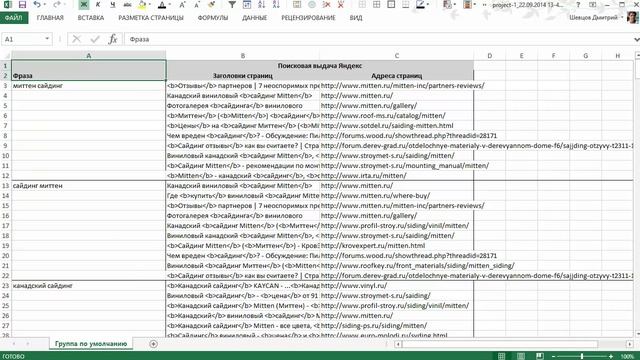
Task: Open the РАЗМЕТКА СТРАНИЦЫ tab
Action: pos(151,18)
